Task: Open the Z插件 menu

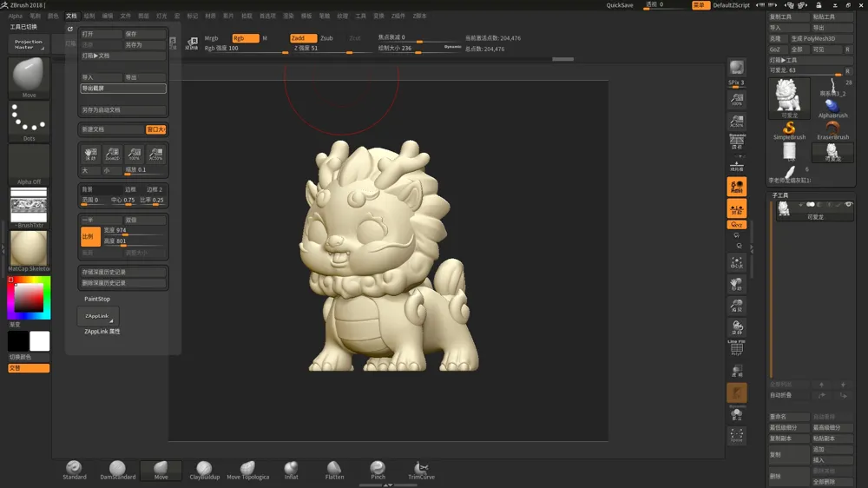Action: (x=398, y=16)
